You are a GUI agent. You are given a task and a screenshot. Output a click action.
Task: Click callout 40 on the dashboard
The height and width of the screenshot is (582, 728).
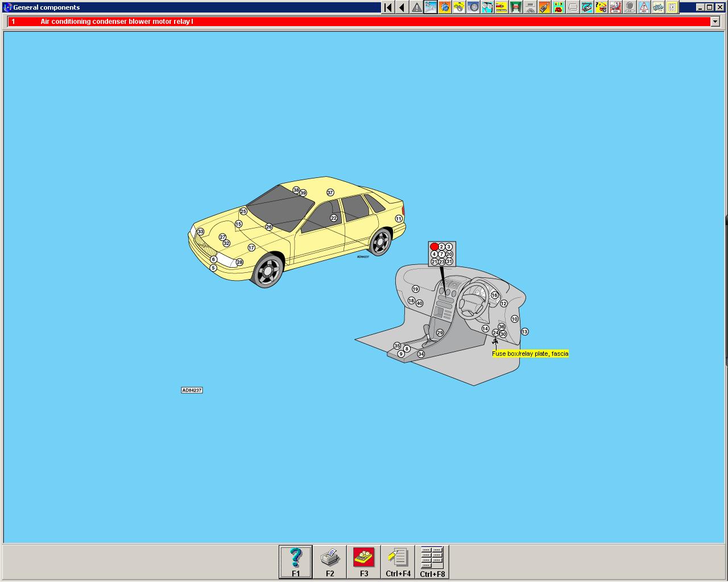419,304
